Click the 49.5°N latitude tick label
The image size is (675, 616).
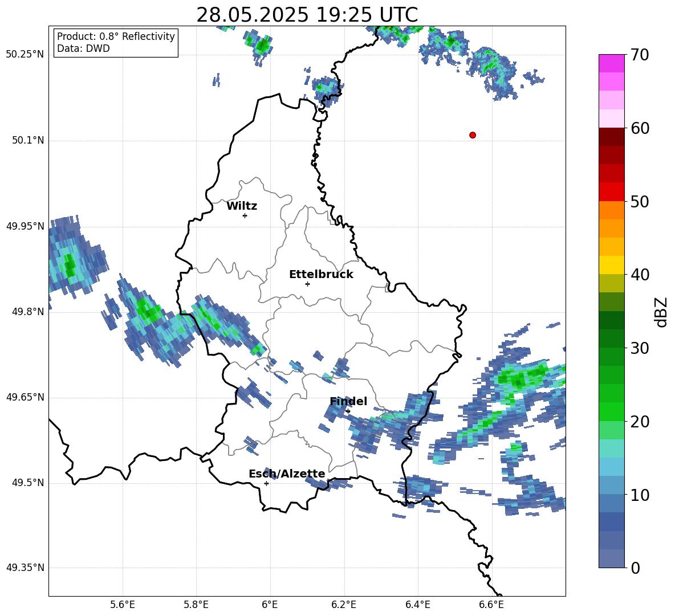28,483
